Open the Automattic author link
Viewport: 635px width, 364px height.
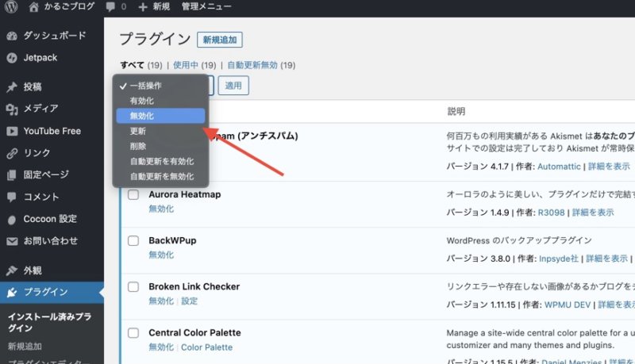pyautogui.click(x=559, y=167)
